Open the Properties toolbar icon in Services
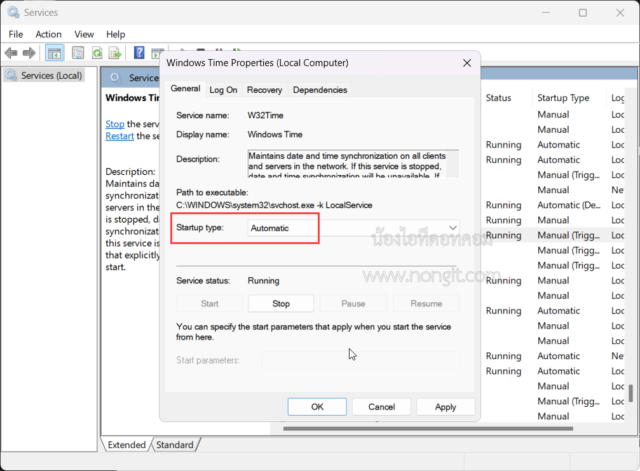Screen dimensions: 640x471 pos(78,53)
